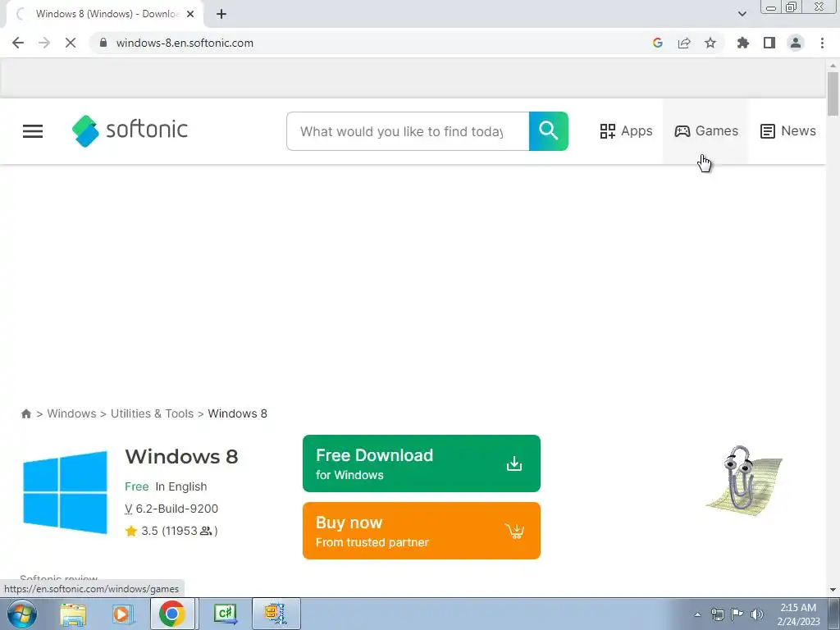Click the Chrome taskbar icon
This screenshot has width=840, height=630.
click(172, 614)
